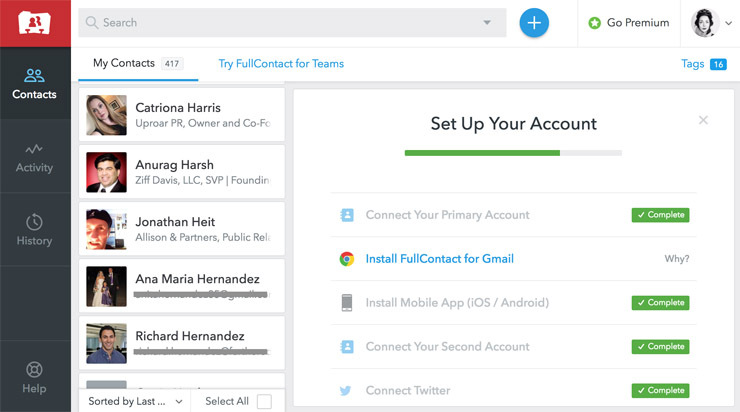The width and height of the screenshot is (740, 412).
Task: Click Connect Your Second Account contact icon
Action: tap(347, 347)
